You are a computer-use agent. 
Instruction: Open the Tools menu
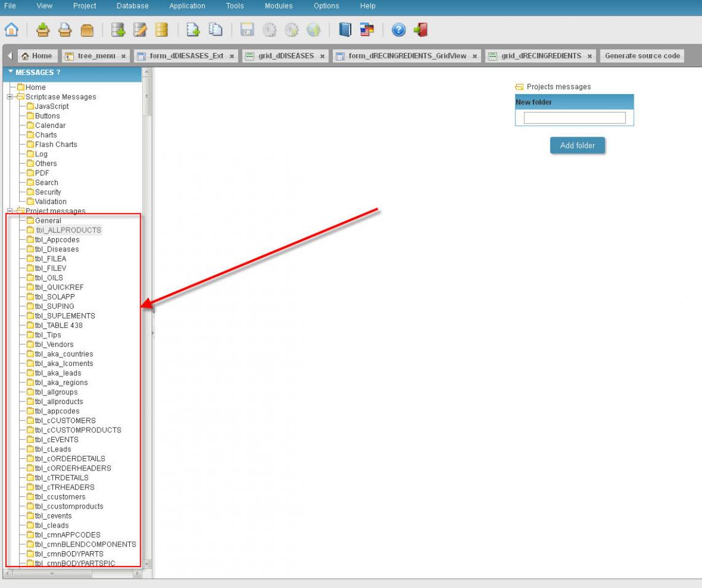(x=235, y=6)
